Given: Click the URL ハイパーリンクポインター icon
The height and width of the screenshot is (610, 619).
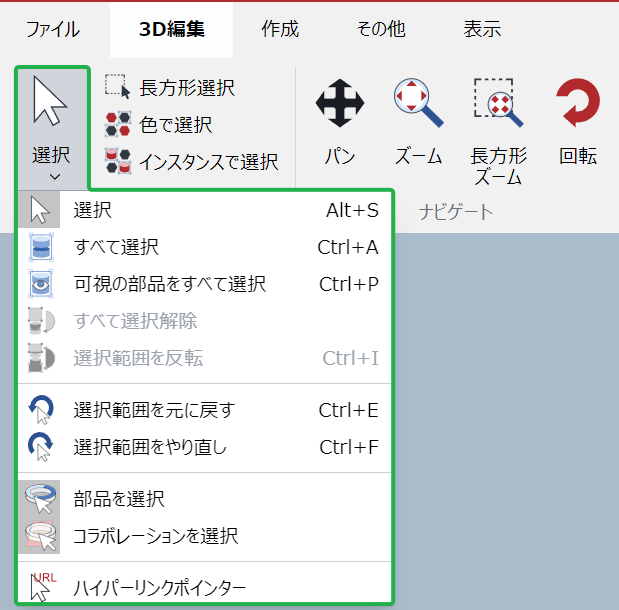Looking at the screenshot, I should [43, 587].
